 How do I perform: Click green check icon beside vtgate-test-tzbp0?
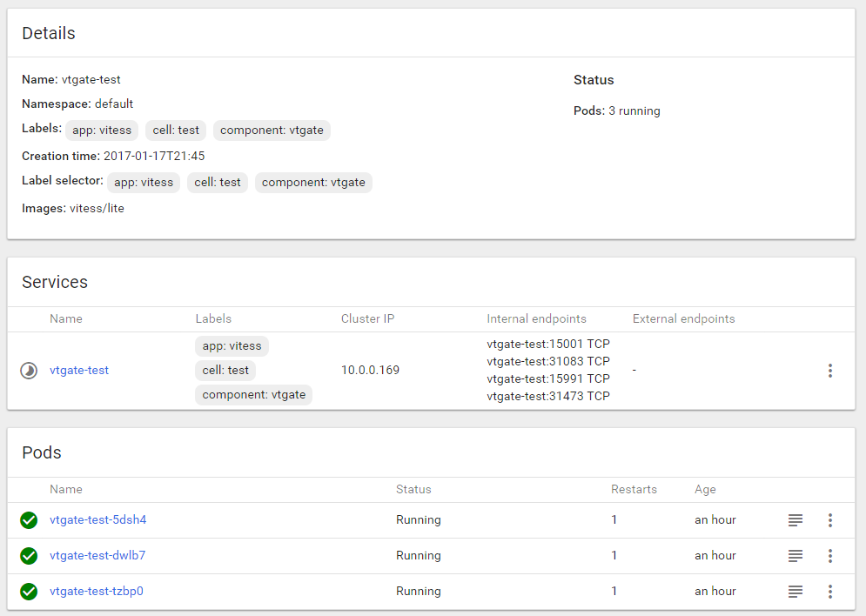point(29,592)
